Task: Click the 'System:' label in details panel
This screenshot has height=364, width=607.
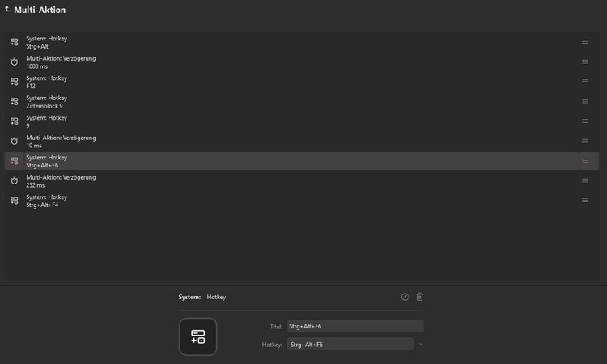Action: point(189,297)
